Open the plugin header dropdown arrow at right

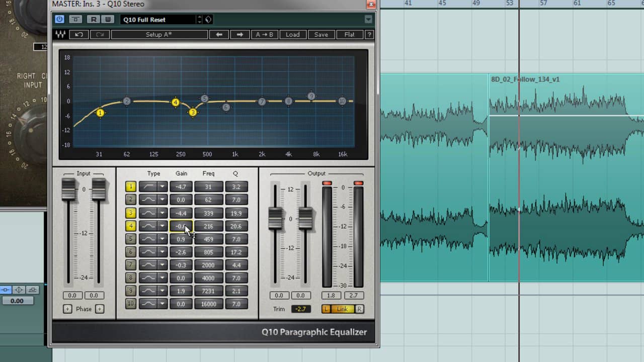coord(368,20)
